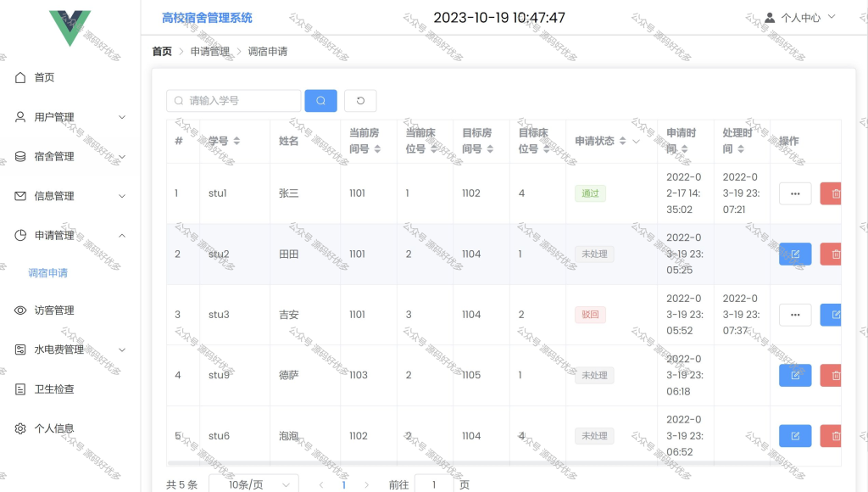Click target room 1105 in stu9 row
This screenshot has width=868, height=492.
coord(471,375)
